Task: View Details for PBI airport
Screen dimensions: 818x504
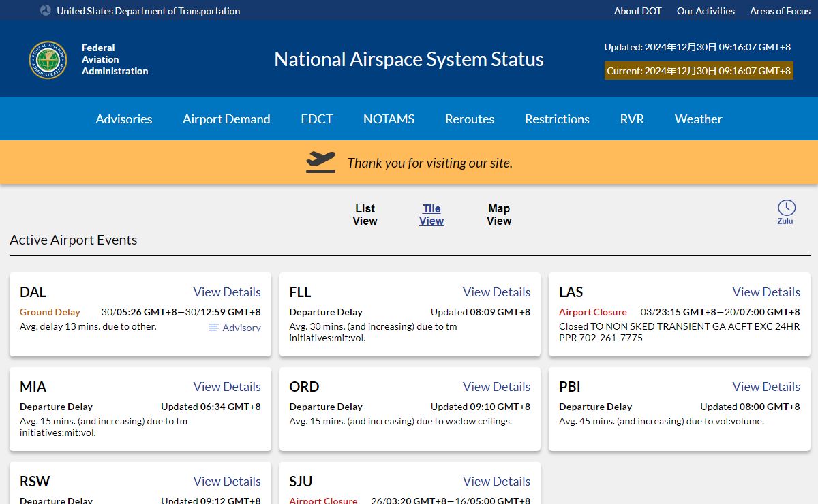Action: click(x=766, y=386)
